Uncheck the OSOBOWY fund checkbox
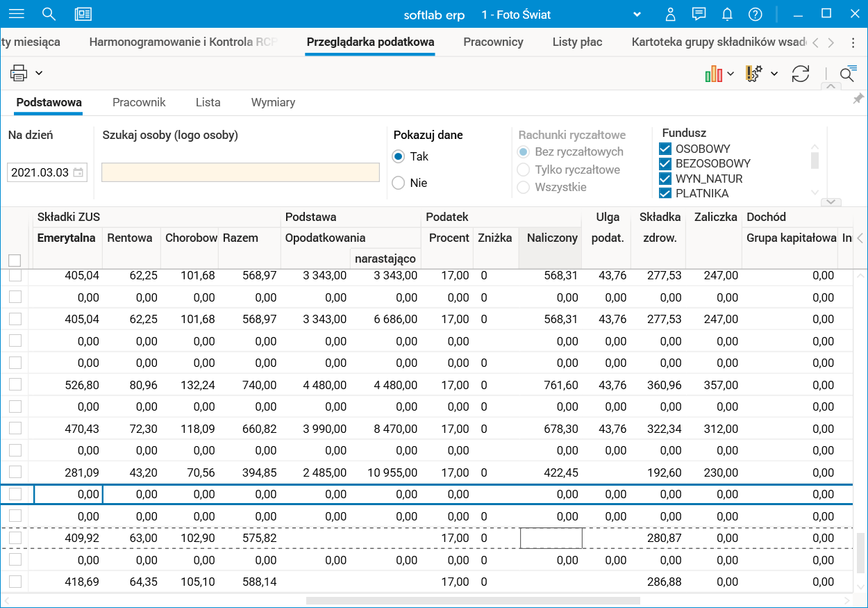 coord(665,149)
